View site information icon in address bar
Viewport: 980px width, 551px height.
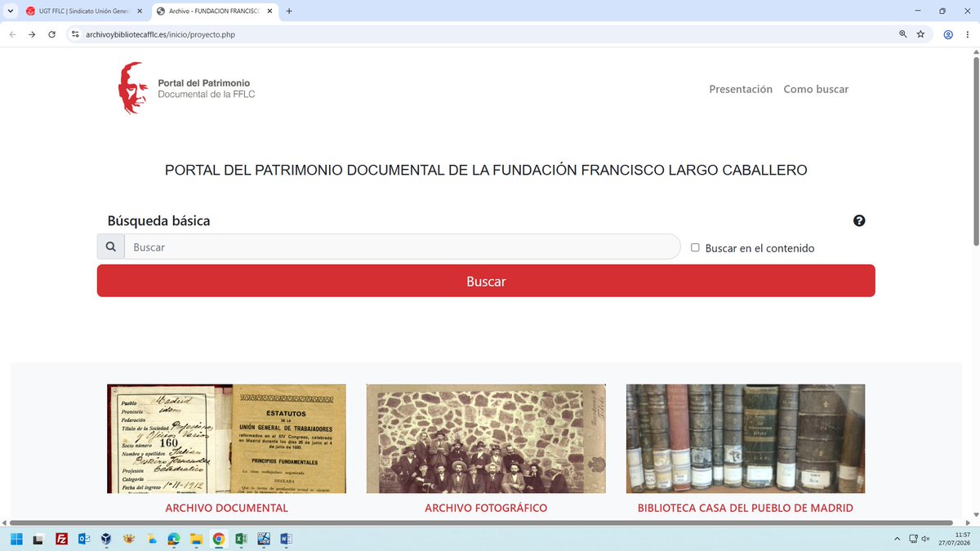click(x=75, y=34)
